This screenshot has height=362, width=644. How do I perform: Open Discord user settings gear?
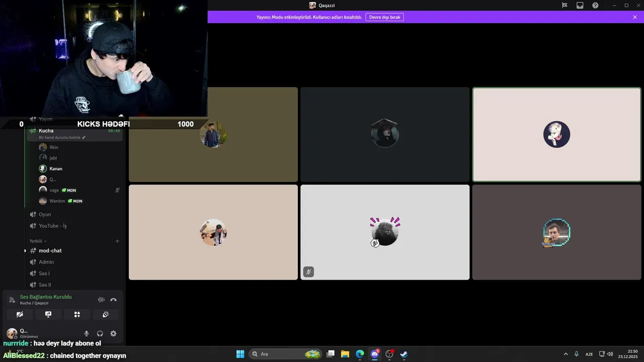113,333
